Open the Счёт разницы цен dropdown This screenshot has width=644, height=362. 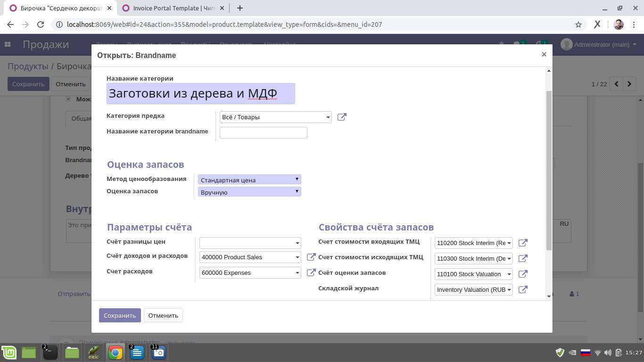[250, 243]
